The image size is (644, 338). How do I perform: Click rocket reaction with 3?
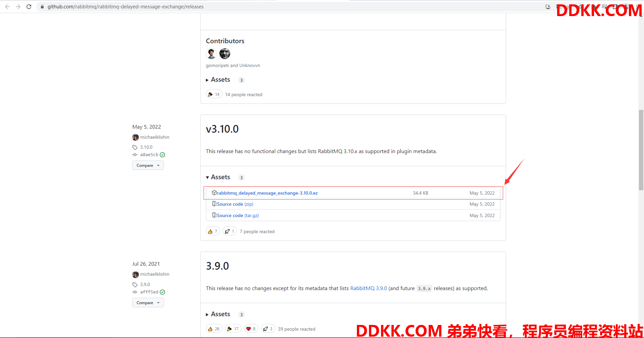coord(268,329)
